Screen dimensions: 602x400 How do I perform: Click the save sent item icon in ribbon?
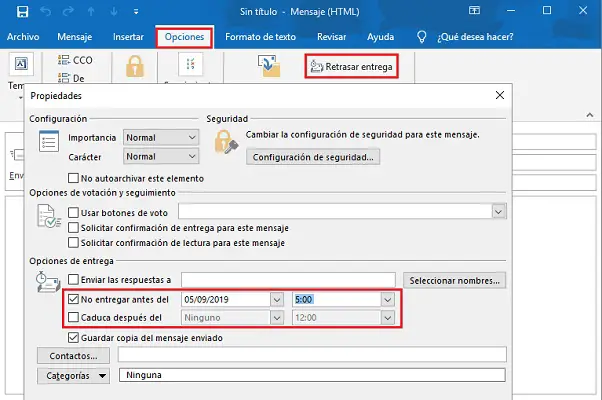(x=269, y=66)
